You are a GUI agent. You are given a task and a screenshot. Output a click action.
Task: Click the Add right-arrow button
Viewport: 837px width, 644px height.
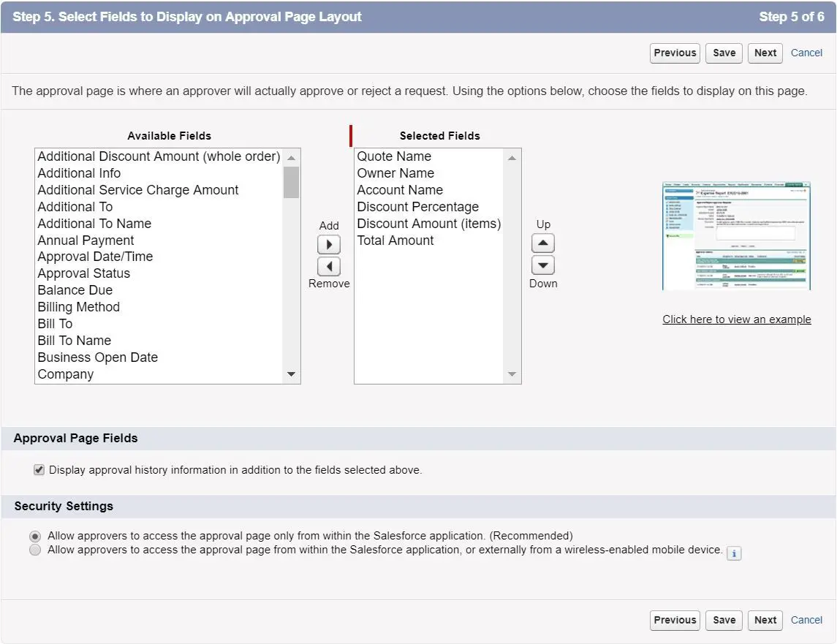click(329, 245)
